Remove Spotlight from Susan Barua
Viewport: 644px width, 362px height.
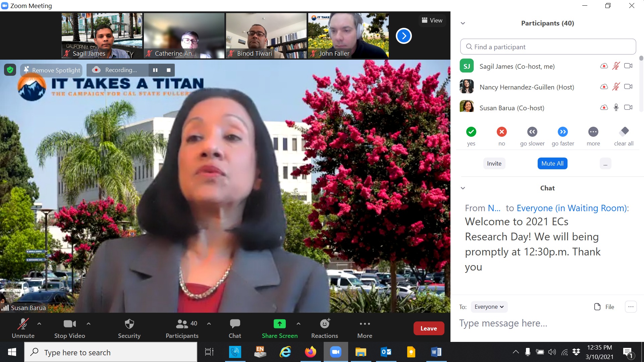[x=52, y=70]
